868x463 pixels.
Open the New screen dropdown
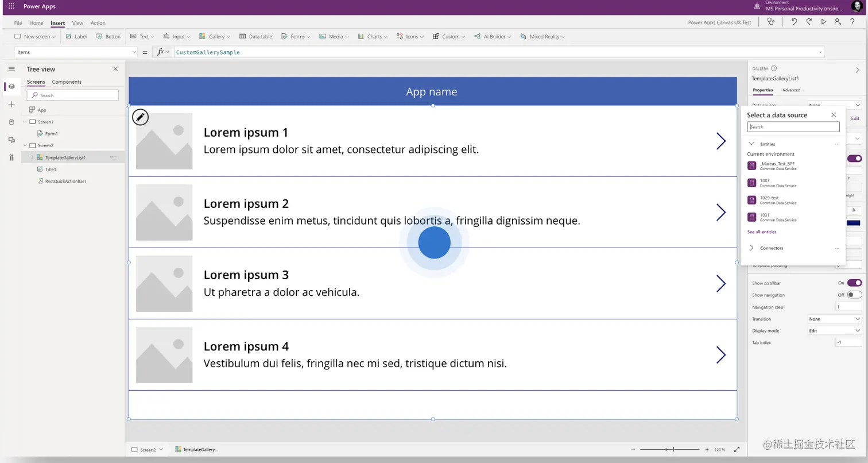(x=35, y=36)
